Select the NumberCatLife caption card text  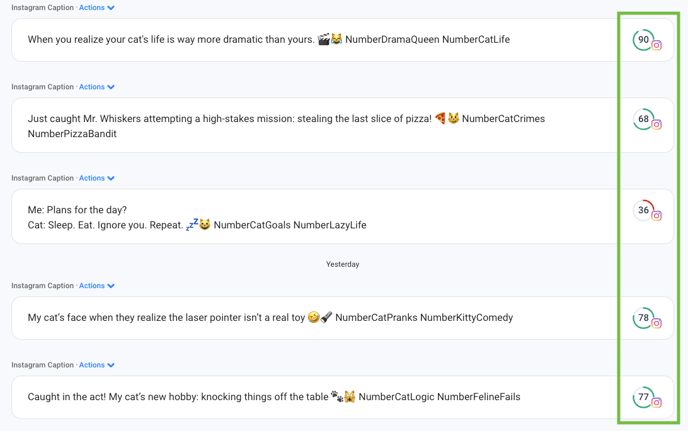[269, 40]
